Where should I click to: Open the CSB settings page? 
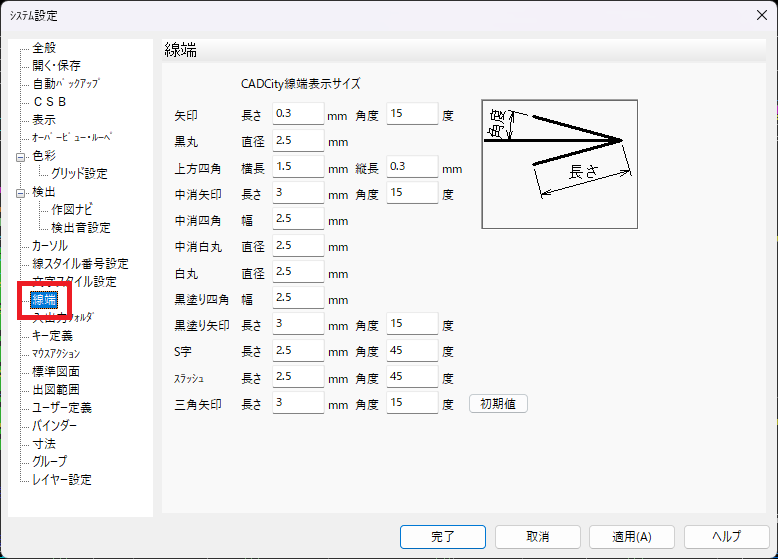tap(50, 102)
